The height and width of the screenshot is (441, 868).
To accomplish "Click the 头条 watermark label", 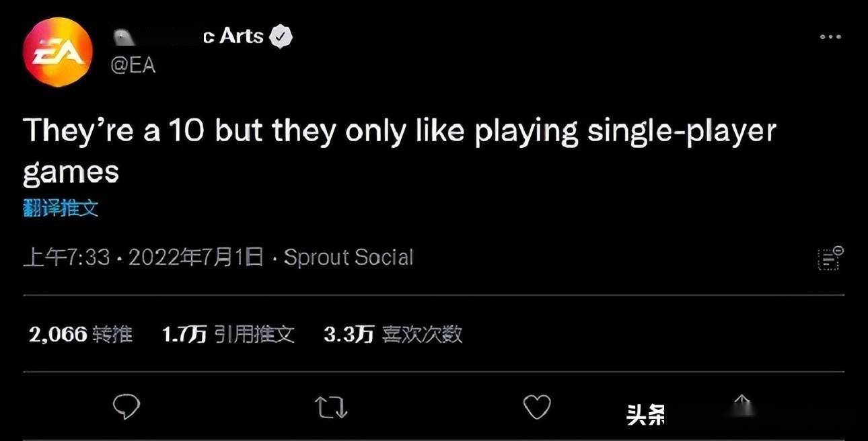I will click(x=645, y=415).
